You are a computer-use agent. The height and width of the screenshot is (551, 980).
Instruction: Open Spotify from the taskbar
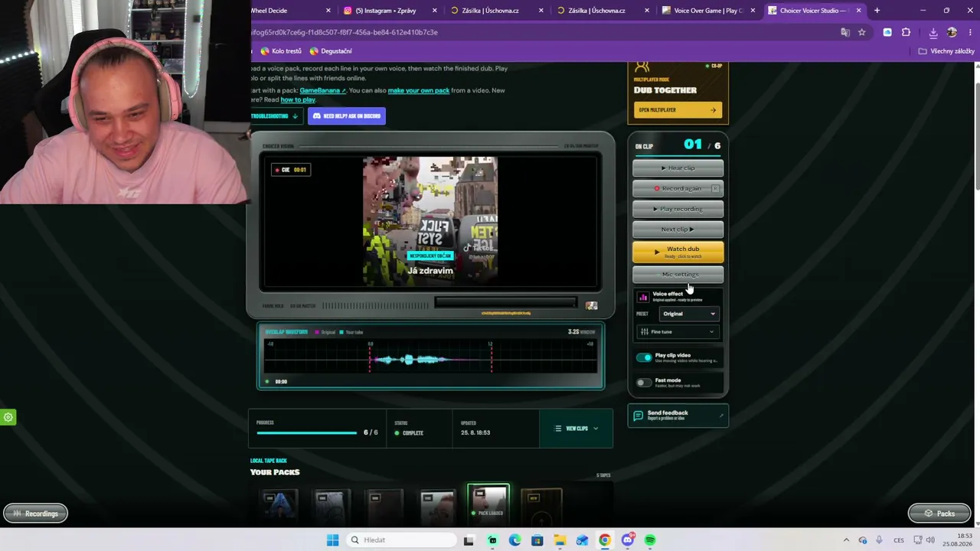tap(650, 540)
